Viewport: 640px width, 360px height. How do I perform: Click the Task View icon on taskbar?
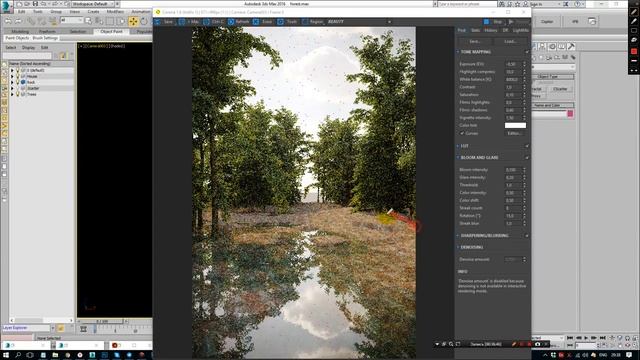[x=30, y=355]
